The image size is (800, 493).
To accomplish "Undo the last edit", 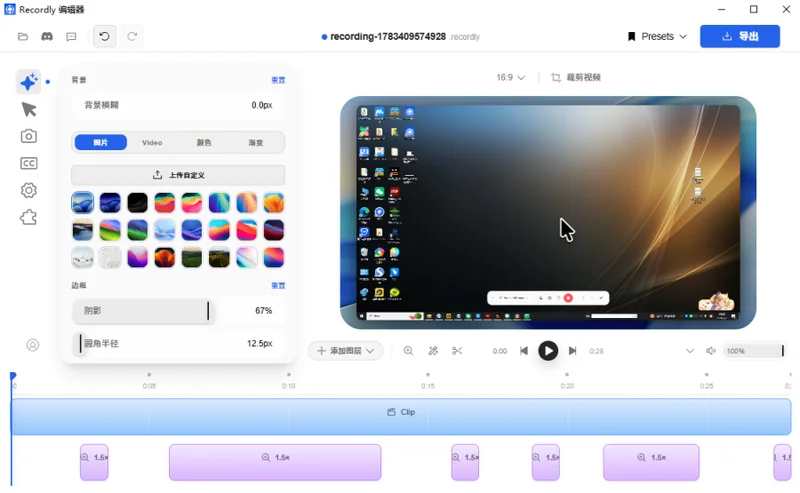I will tap(104, 37).
